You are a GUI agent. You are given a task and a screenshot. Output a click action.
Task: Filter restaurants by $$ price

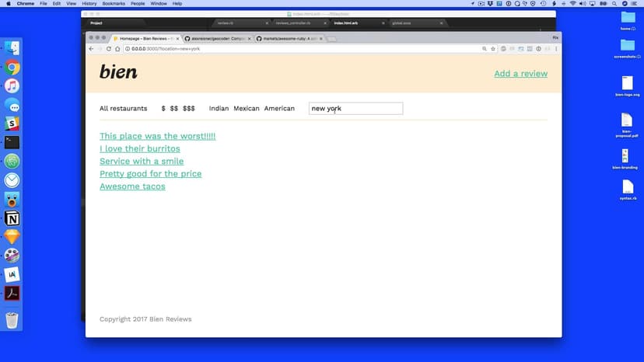point(173,109)
